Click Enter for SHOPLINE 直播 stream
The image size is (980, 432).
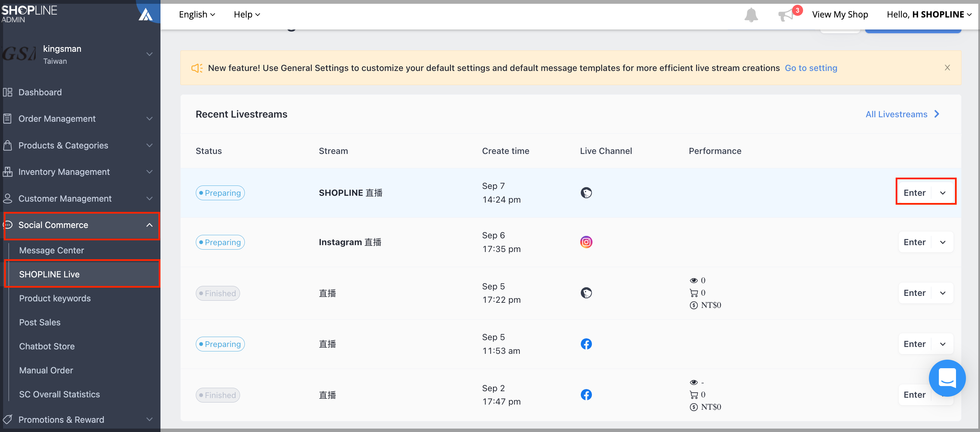(x=914, y=193)
